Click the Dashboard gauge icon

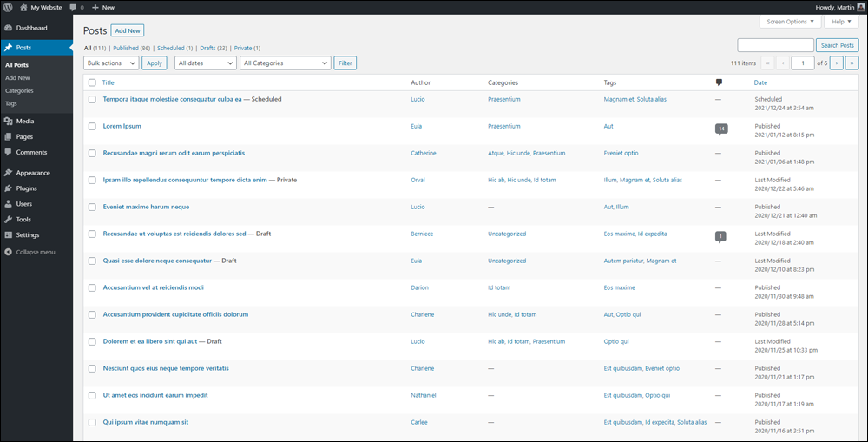coord(9,28)
